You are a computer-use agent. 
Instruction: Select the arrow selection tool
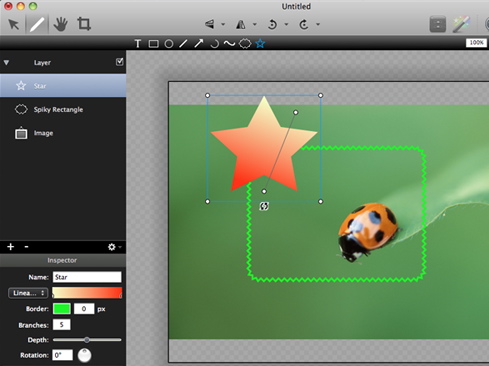14,24
